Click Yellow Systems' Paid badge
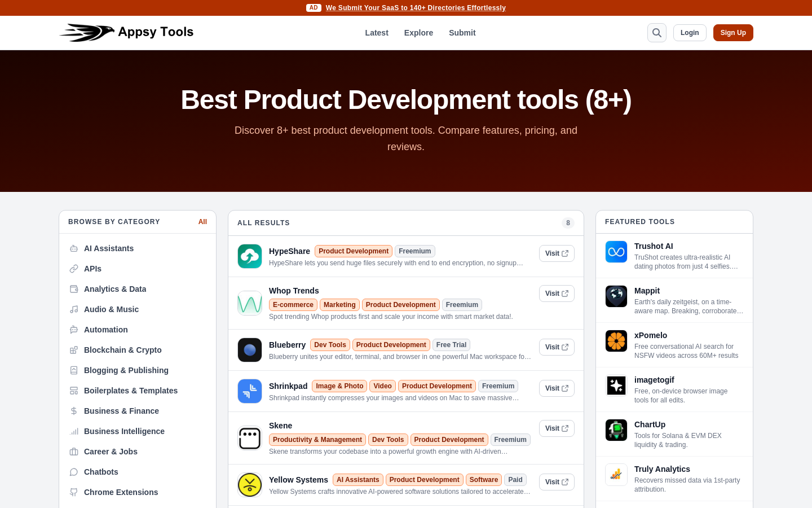The width and height of the screenshot is (812, 508). (515, 480)
